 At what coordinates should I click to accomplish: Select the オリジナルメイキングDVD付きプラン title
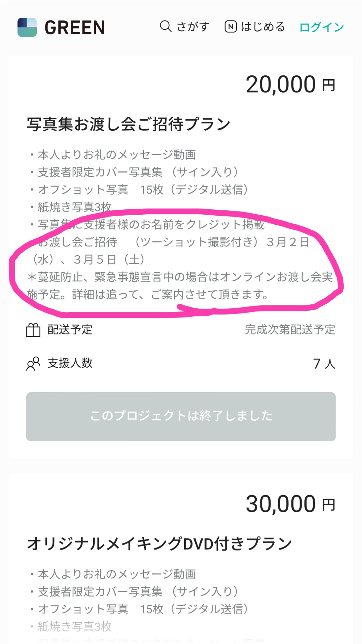159,544
